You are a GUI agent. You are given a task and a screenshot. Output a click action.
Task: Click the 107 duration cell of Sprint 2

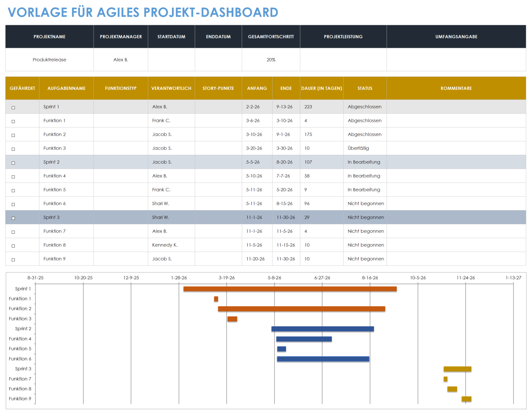coord(322,162)
